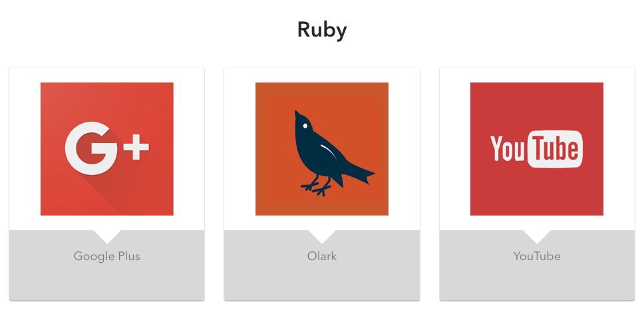Select the YouTube logo icon

tap(537, 149)
